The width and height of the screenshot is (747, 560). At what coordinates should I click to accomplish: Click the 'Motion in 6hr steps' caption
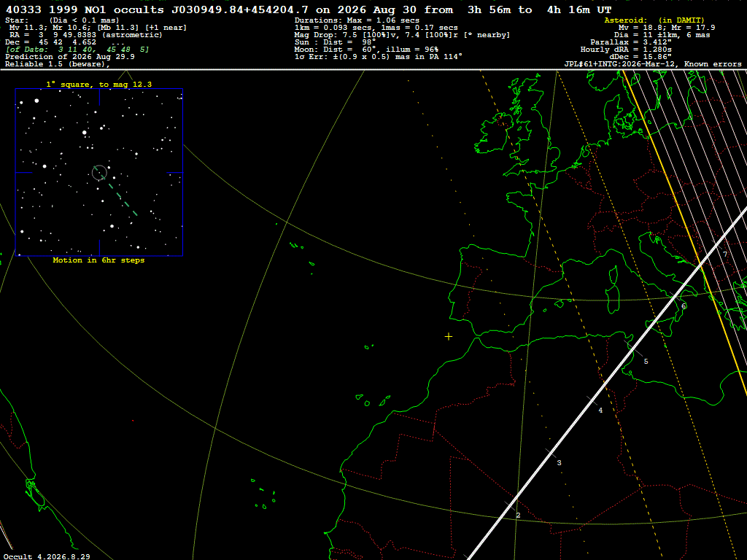coord(98,260)
